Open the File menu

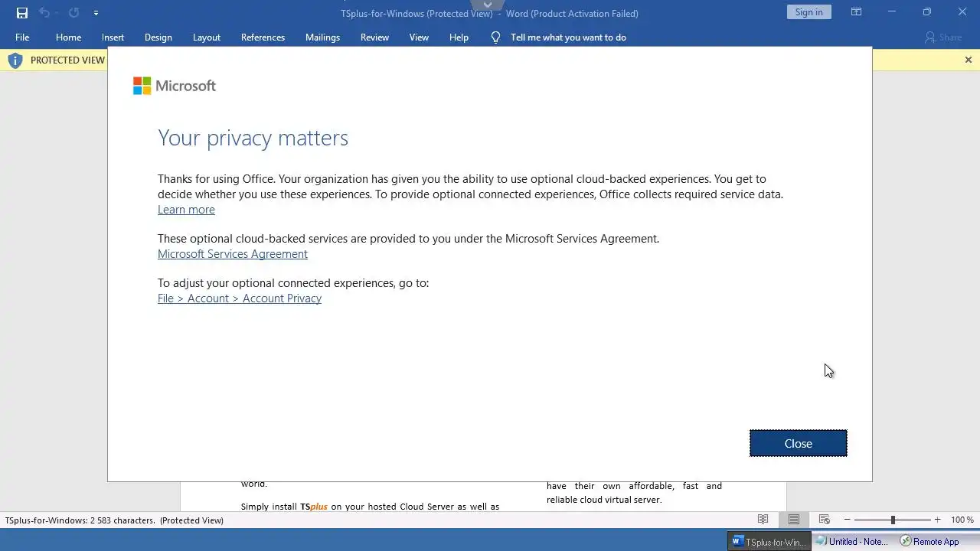click(22, 37)
